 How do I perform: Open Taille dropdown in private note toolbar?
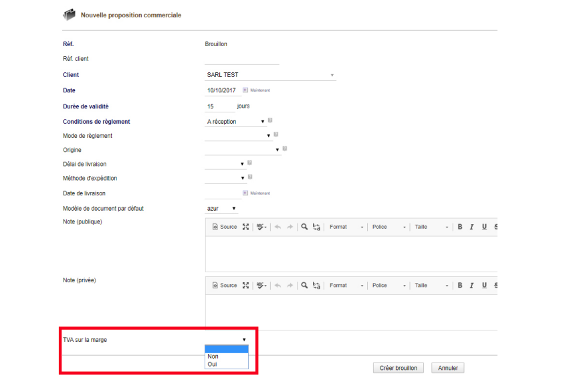click(x=431, y=286)
